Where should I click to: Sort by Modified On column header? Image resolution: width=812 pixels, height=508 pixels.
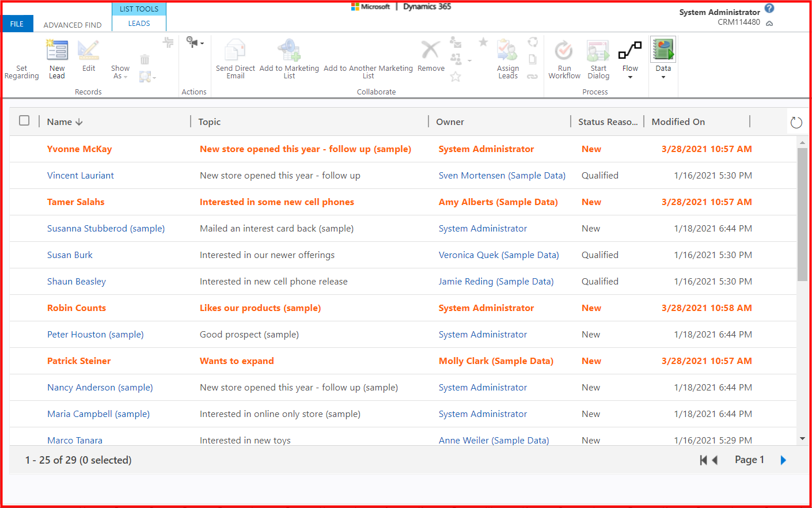(678, 122)
